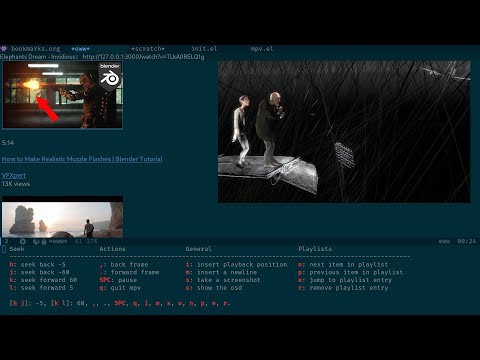Image resolution: width=480 pixels, height=360 pixels.
Task: Click 's: take a screenshot'
Action: coord(223,280)
